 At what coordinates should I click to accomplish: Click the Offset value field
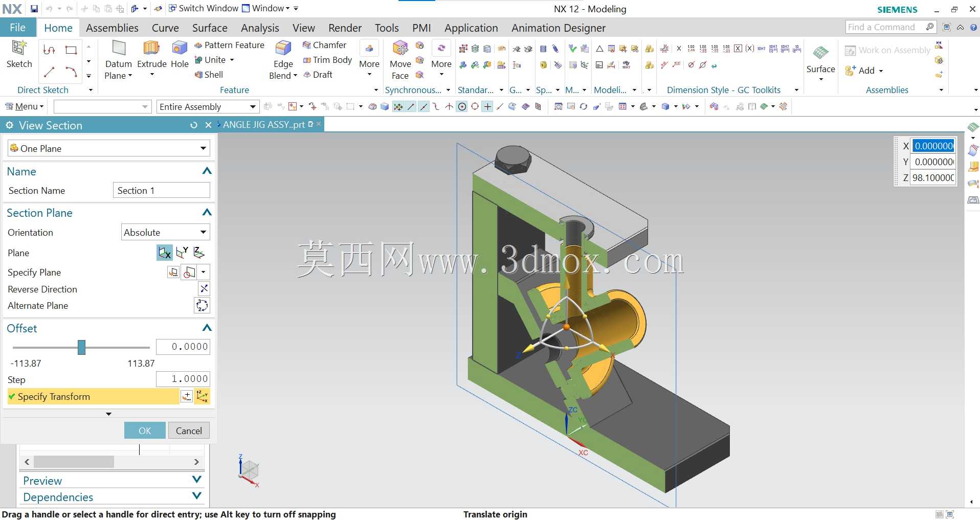(x=183, y=347)
